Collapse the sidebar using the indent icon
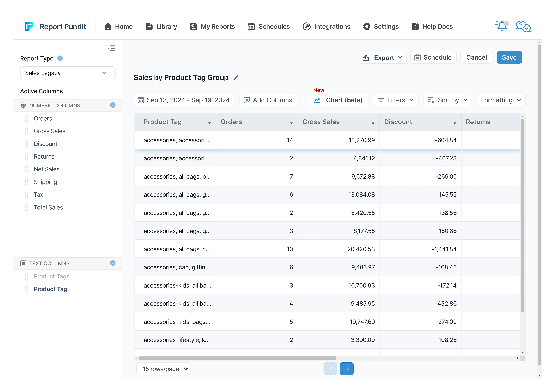This screenshot has width=555, height=392. (111, 48)
